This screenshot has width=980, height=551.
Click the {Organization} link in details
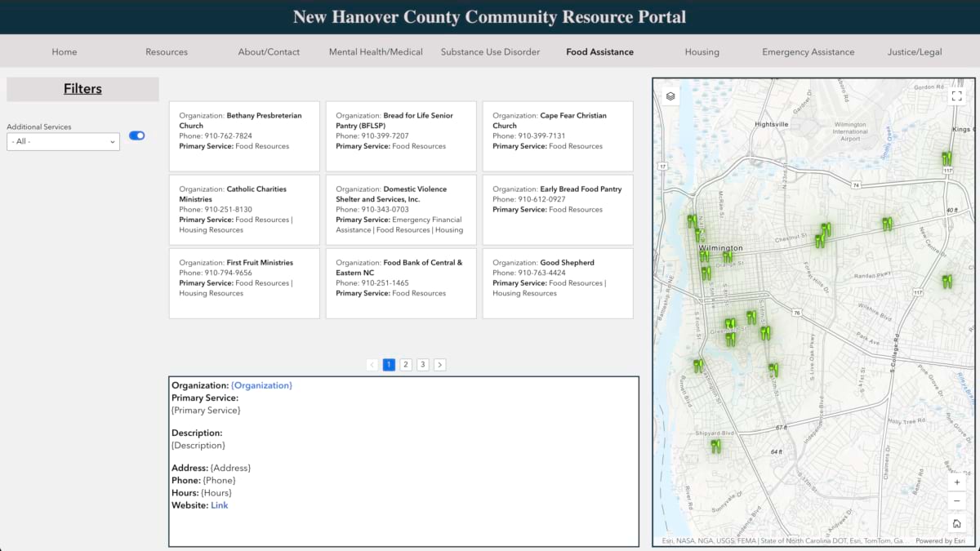(x=261, y=385)
